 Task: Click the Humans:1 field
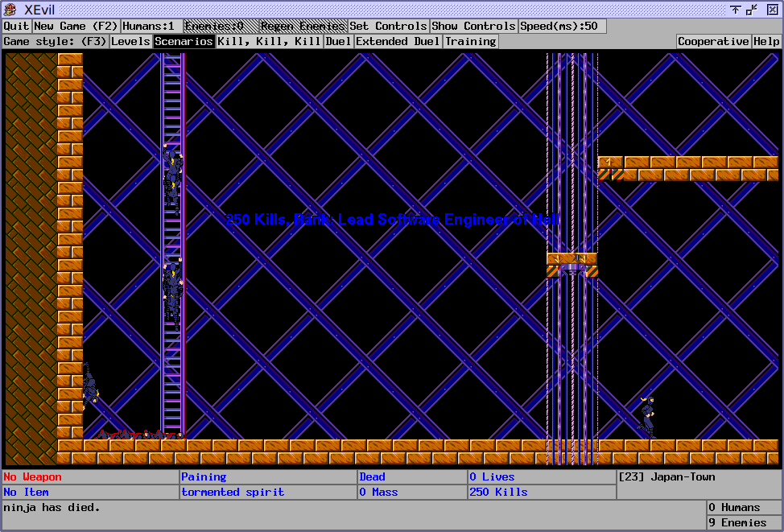pyautogui.click(x=151, y=26)
